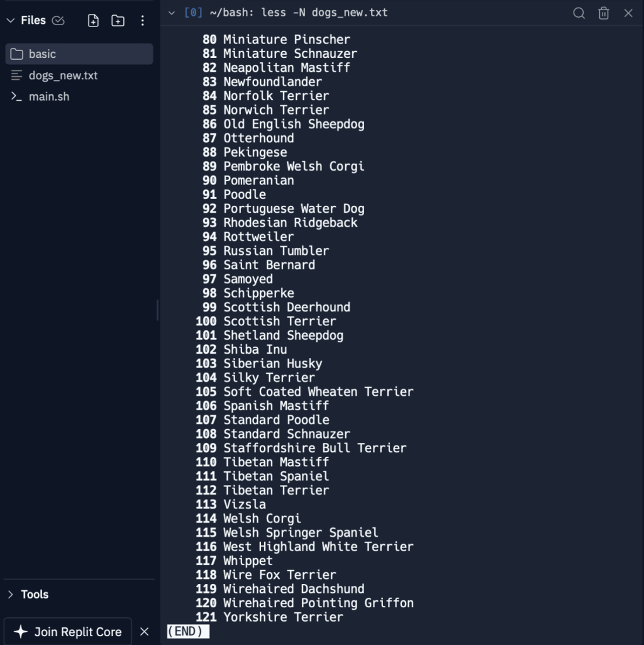
Task: Click line 100 Scottish Terrier in terminal
Action: point(279,321)
